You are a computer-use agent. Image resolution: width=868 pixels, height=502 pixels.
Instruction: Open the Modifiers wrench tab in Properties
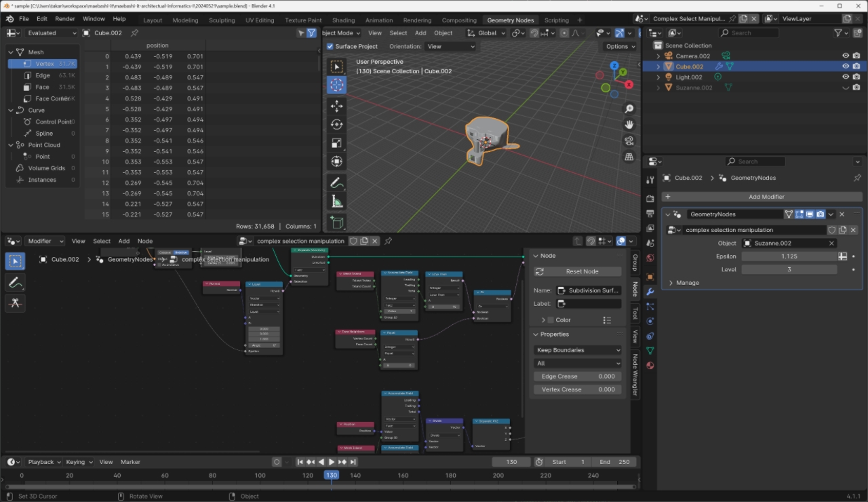click(x=650, y=292)
